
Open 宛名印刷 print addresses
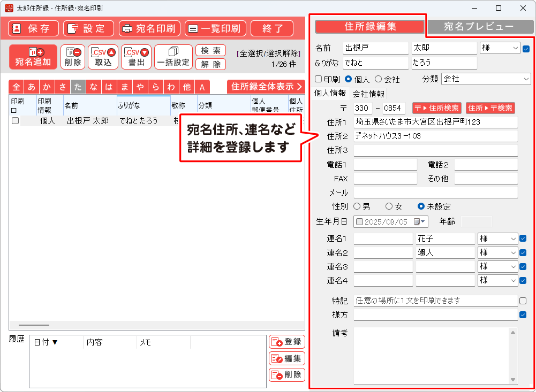click(149, 28)
